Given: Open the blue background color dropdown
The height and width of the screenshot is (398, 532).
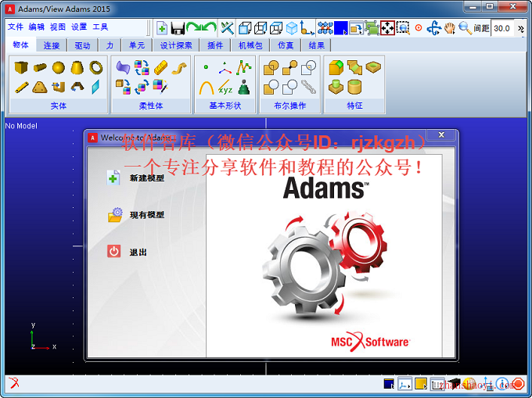Looking at the screenshot, I should (x=341, y=28).
